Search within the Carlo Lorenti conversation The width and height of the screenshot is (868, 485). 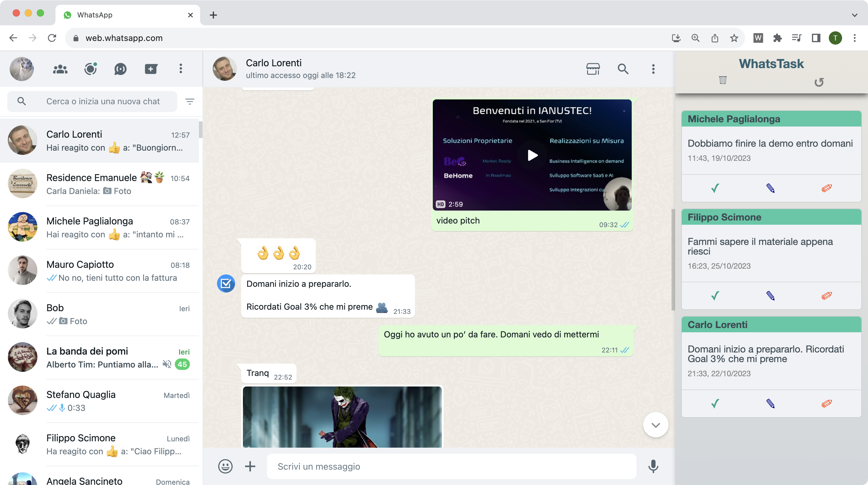coord(623,69)
